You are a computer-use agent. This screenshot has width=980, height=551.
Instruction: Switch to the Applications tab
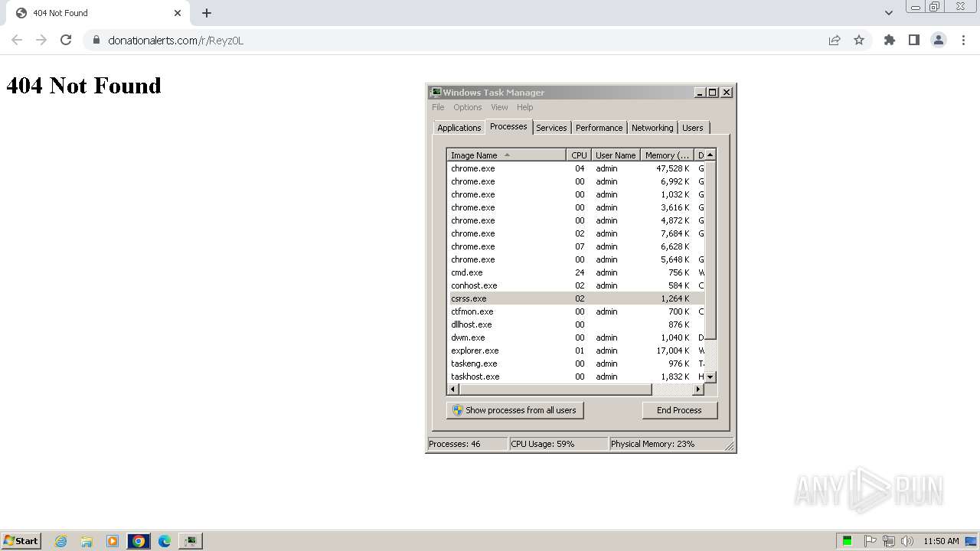coord(459,128)
